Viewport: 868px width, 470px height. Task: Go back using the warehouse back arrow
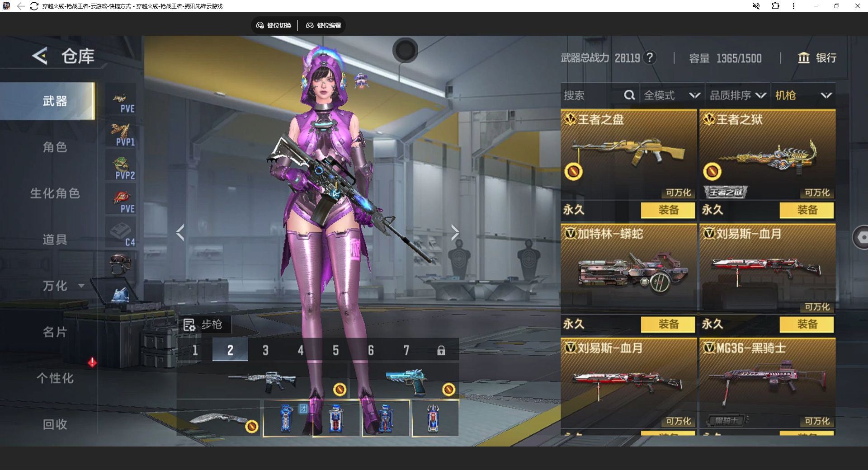40,56
